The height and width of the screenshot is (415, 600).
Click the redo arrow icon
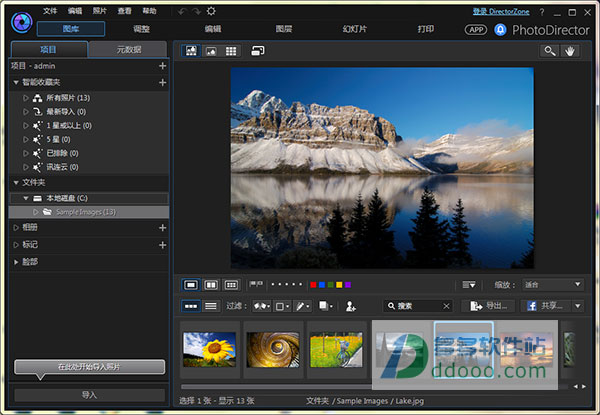pyautogui.click(x=196, y=11)
